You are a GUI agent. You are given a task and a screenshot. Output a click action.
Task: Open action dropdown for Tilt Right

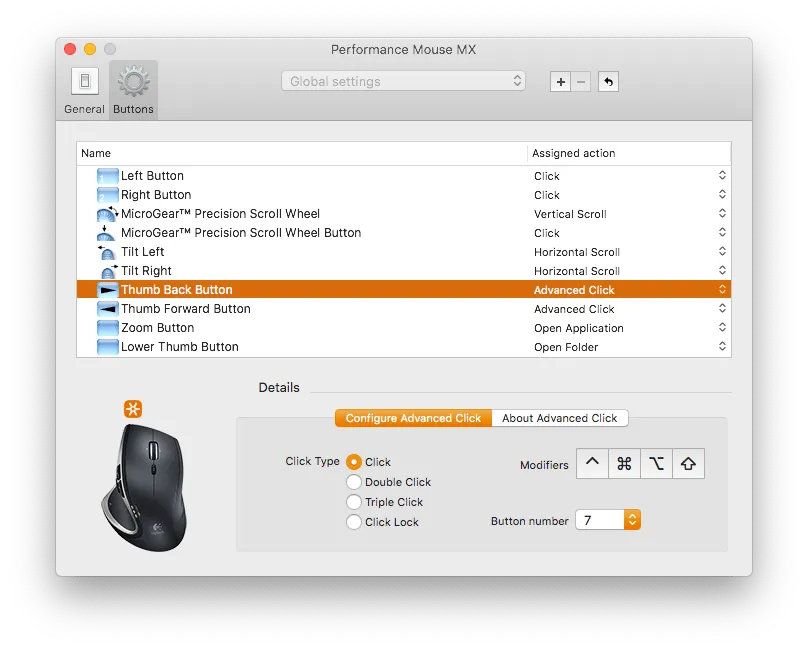722,271
